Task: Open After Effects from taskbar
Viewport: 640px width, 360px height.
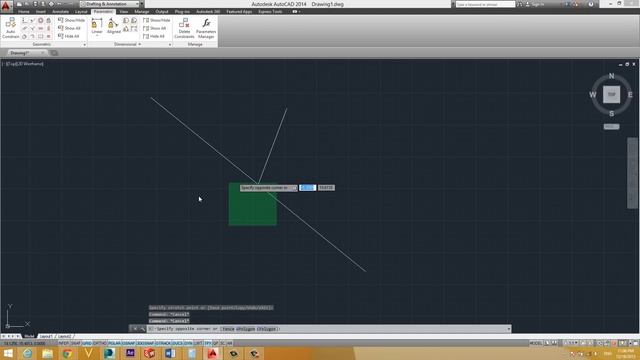Action: click(x=130, y=353)
